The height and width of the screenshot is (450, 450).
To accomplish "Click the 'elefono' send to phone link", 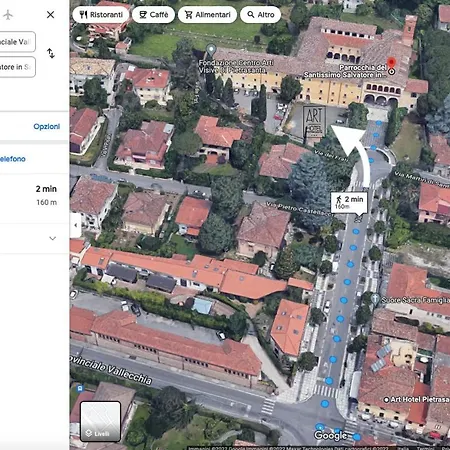I will (x=13, y=159).
